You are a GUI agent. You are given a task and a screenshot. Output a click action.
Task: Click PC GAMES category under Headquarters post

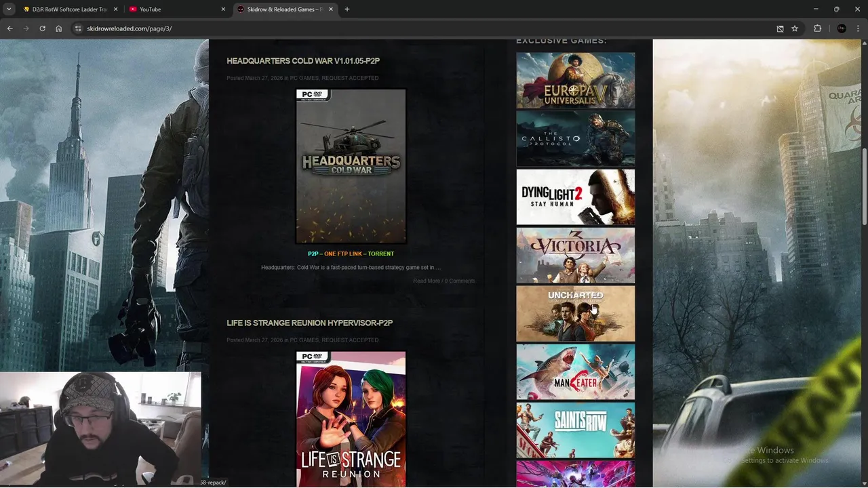point(304,78)
